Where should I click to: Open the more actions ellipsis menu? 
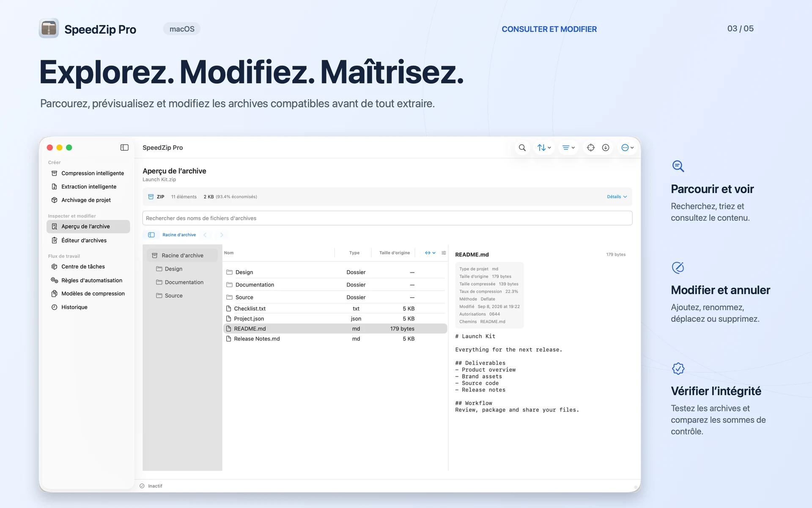tap(628, 148)
